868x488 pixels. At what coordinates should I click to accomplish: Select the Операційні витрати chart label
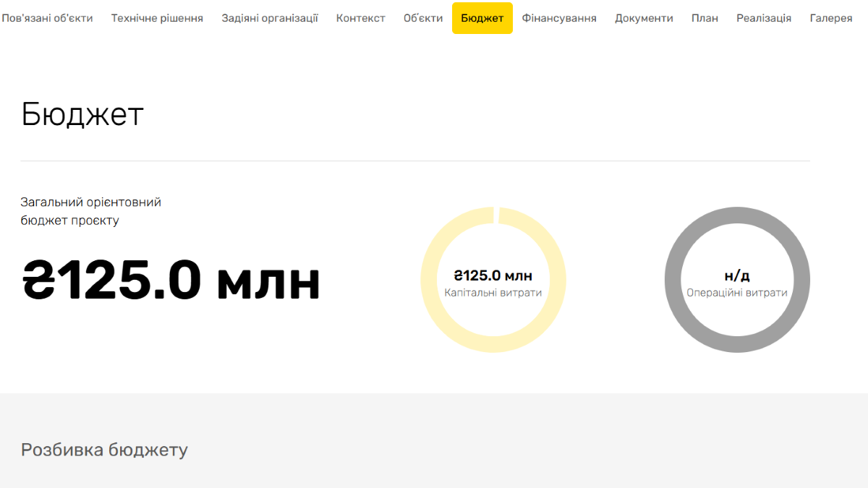click(x=737, y=293)
